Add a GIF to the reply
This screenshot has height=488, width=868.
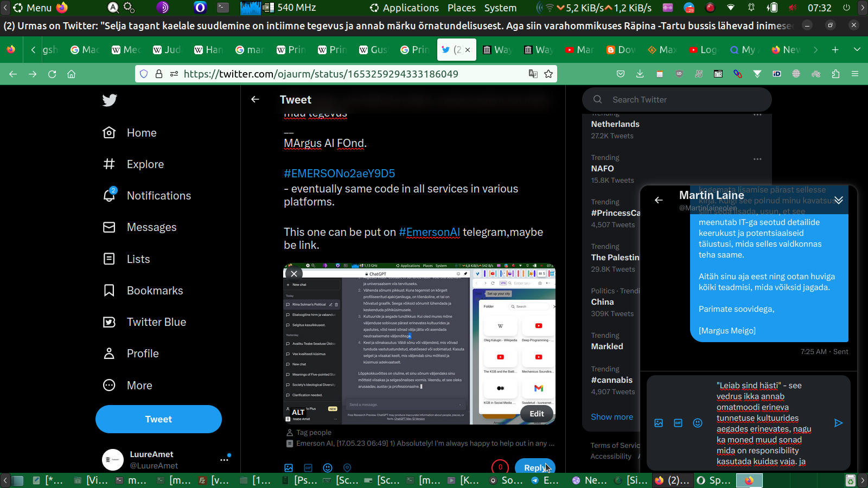pyautogui.click(x=308, y=467)
